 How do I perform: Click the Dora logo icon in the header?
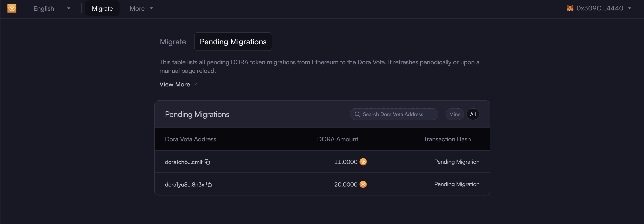[12, 8]
